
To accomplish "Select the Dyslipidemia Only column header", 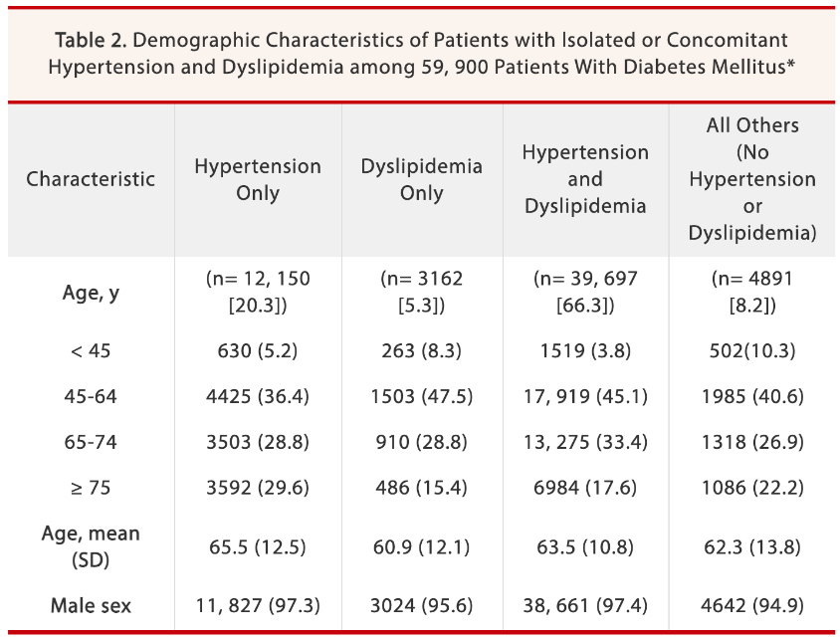I will click(x=422, y=179).
